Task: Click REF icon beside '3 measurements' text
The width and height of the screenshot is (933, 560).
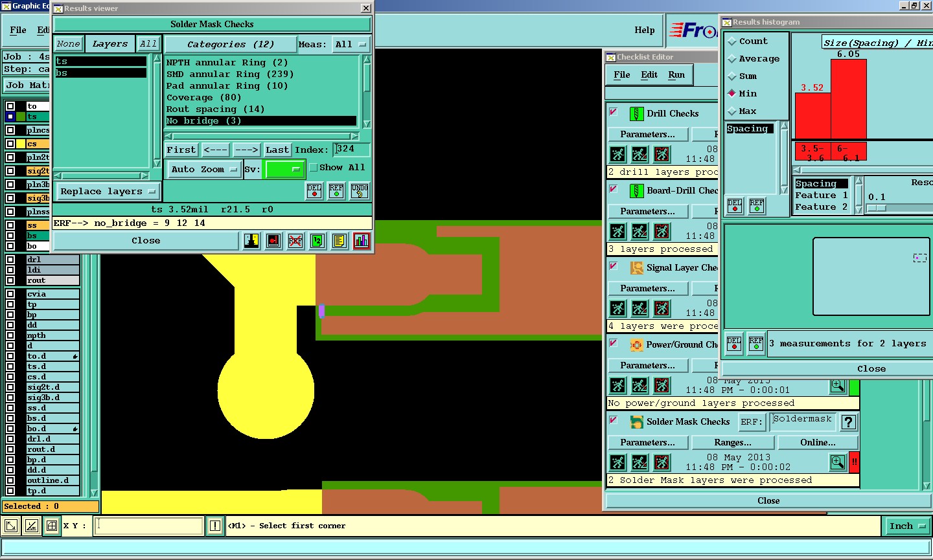Action: [756, 343]
